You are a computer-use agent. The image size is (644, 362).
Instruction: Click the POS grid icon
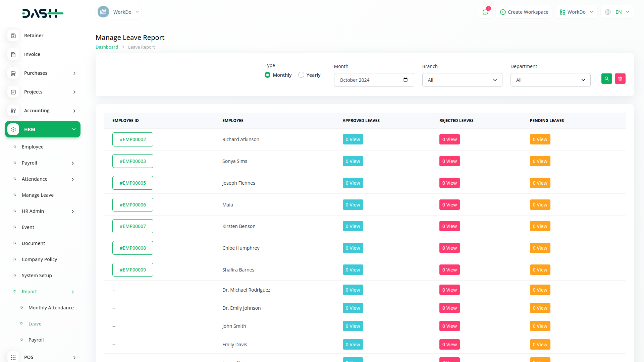coord(13,357)
